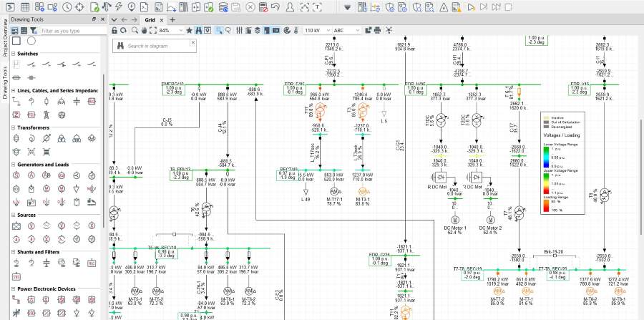This screenshot has width=644, height=320.
Task: Open the 110 kV voltage level dropdown
Action: pyautogui.click(x=327, y=31)
